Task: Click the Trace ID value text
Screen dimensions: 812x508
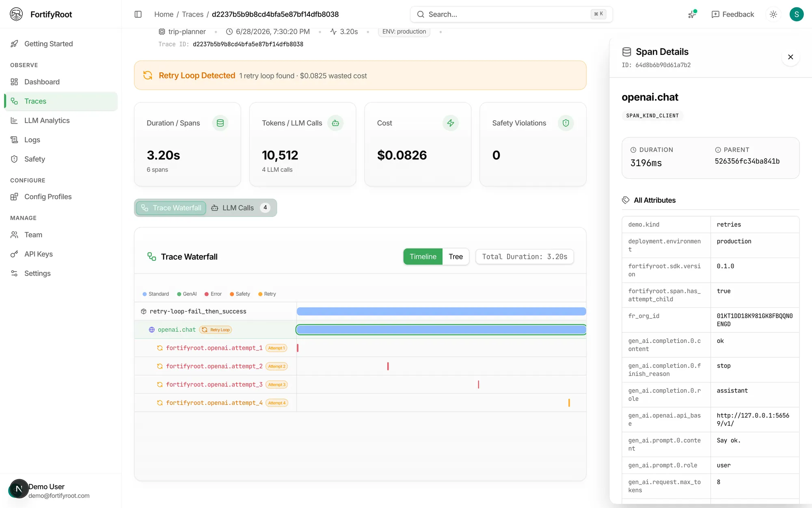Action: click(x=248, y=44)
